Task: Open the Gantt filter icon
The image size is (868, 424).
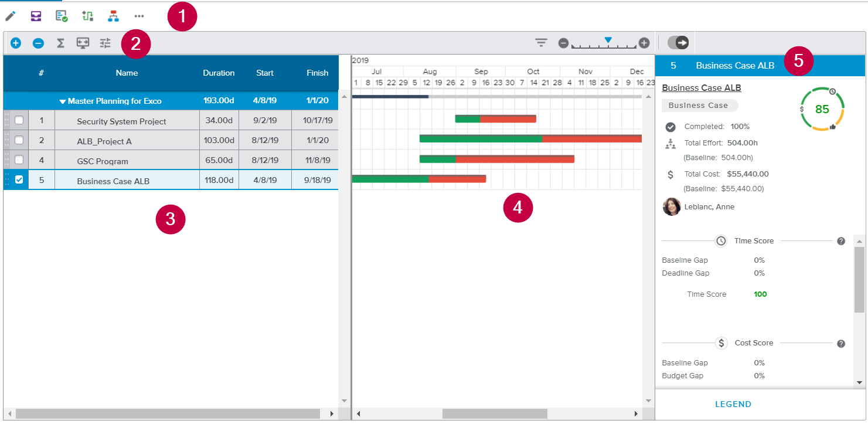Action: pyautogui.click(x=541, y=43)
